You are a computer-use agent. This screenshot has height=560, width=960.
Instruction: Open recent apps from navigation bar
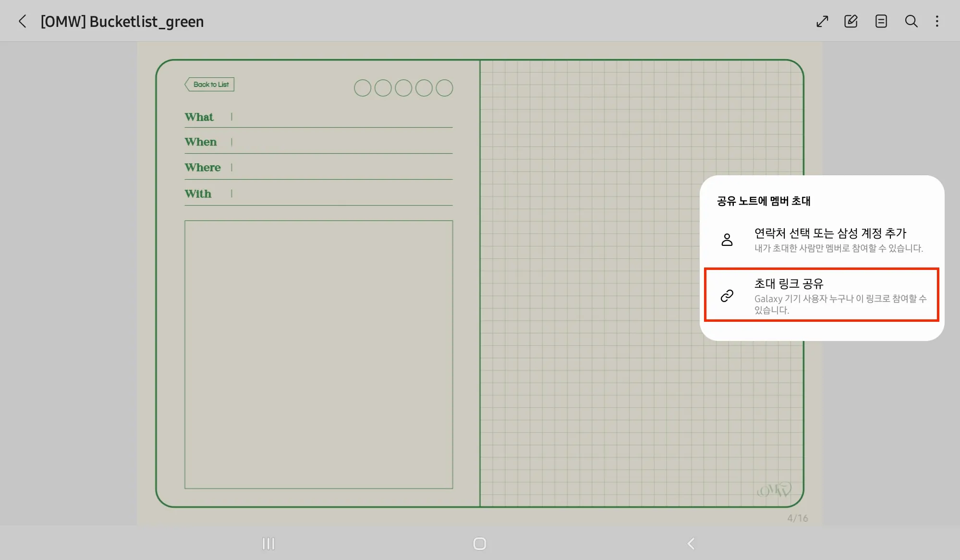268,544
